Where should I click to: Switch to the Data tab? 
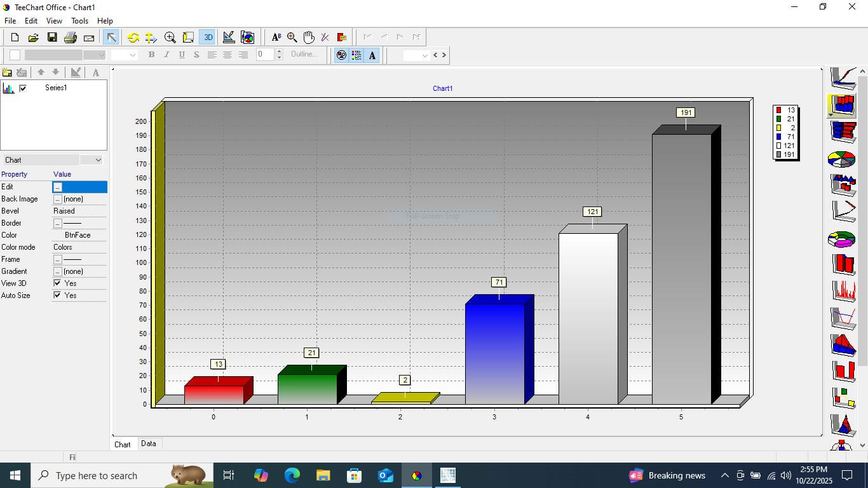click(149, 444)
